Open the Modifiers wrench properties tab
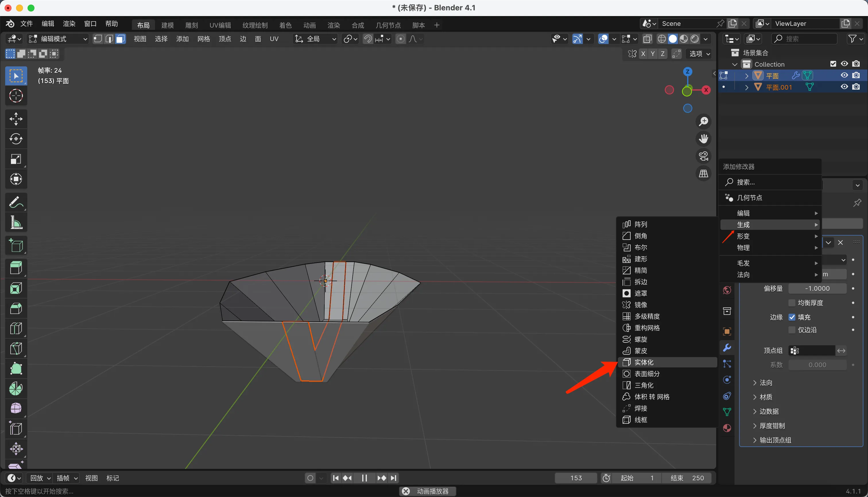868x497 pixels. pos(727,348)
